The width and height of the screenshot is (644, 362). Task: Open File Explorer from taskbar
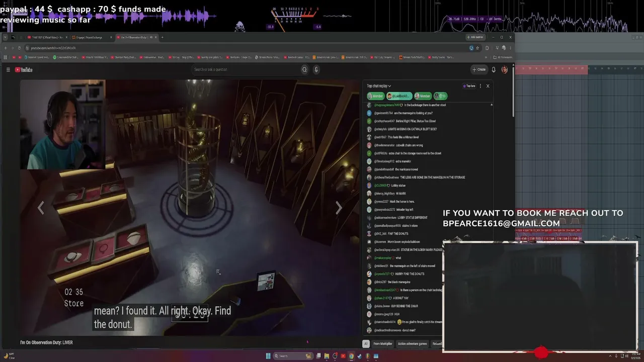(x=327, y=356)
